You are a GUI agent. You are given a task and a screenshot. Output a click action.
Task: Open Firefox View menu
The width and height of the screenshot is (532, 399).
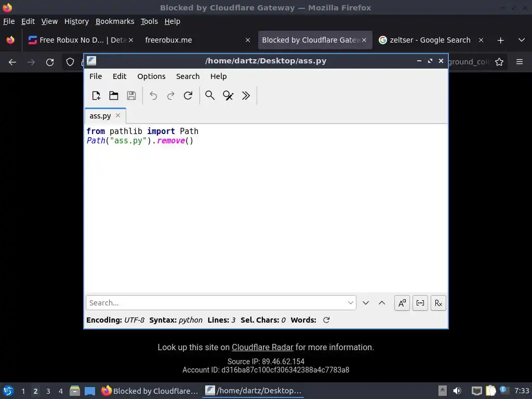(49, 21)
